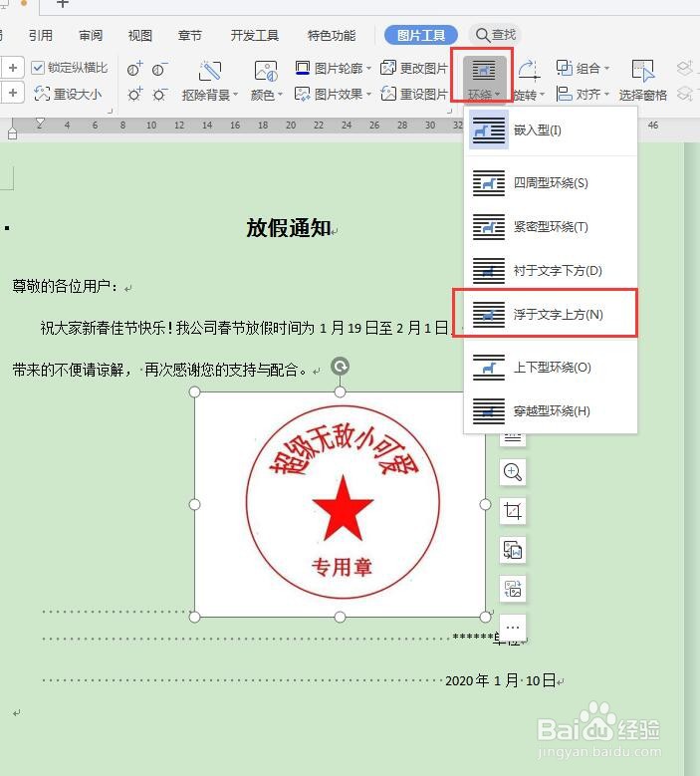Choose 四周型环绕(S) square wrap option
The height and width of the screenshot is (776, 700).
point(550,183)
